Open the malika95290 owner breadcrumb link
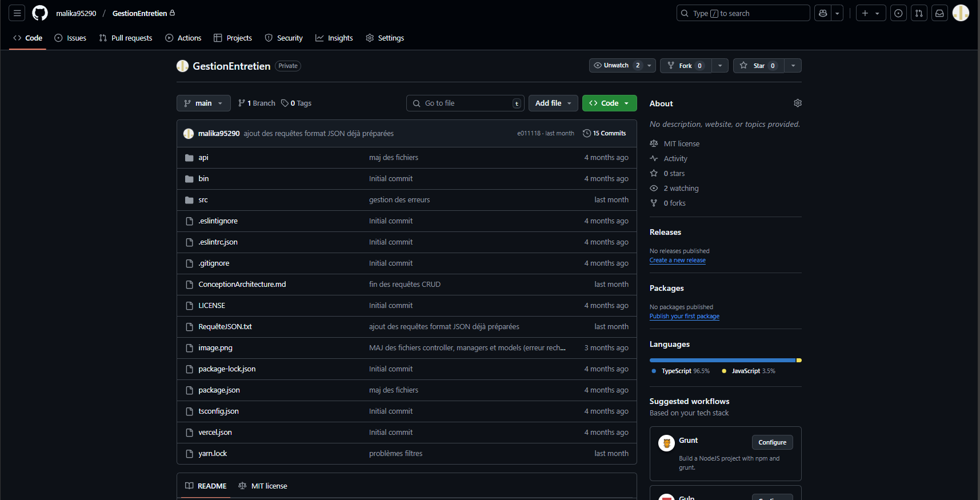Image resolution: width=980 pixels, height=500 pixels. 76,13
